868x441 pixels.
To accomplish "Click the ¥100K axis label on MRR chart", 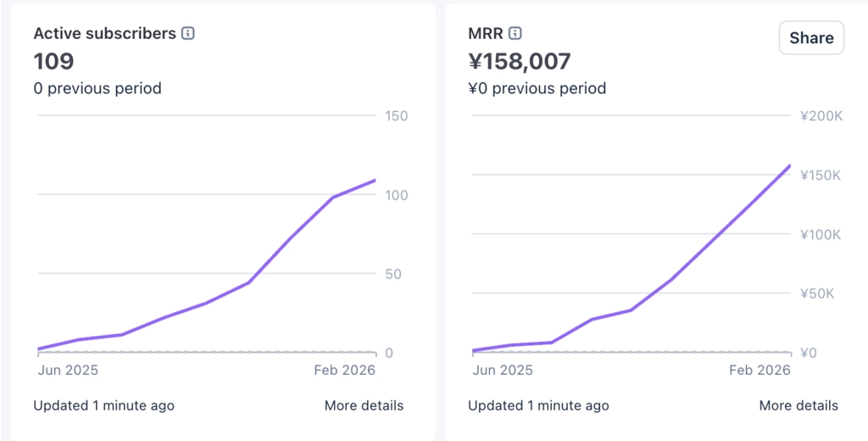I will tap(820, 234).
